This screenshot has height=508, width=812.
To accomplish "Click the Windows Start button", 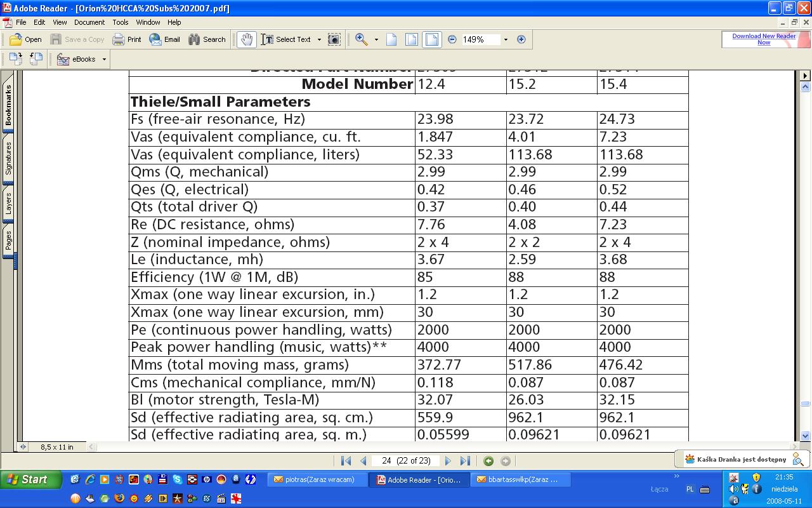I will pyautogui.click(x=30, y=479).
